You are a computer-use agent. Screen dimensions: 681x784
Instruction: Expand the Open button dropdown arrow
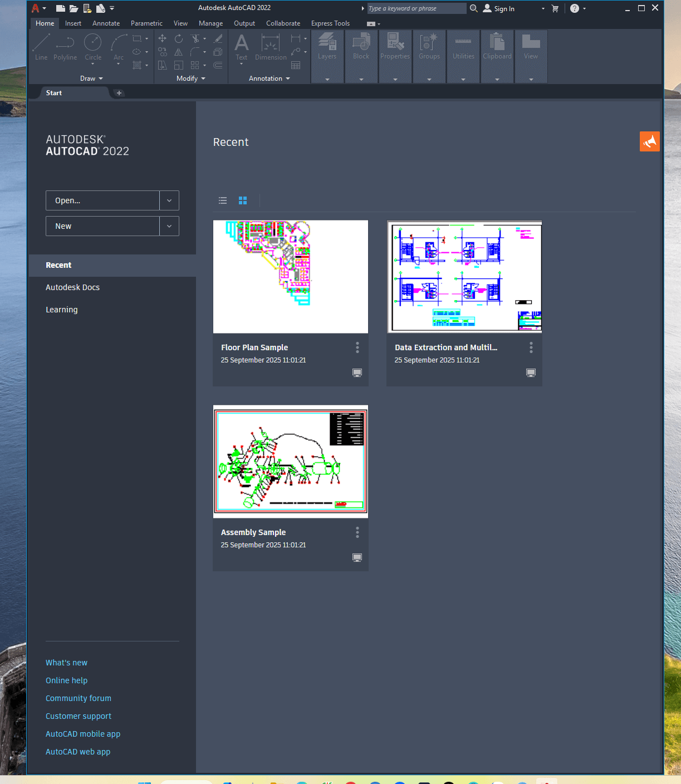pos(169,200)
